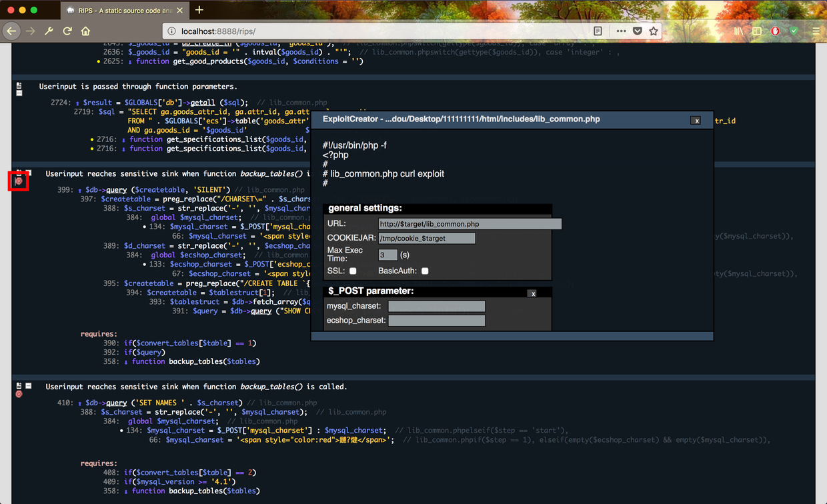Close the ExploitCreator window
The height and width of the screenshot is (504, 827).
(x=696, y=121)
